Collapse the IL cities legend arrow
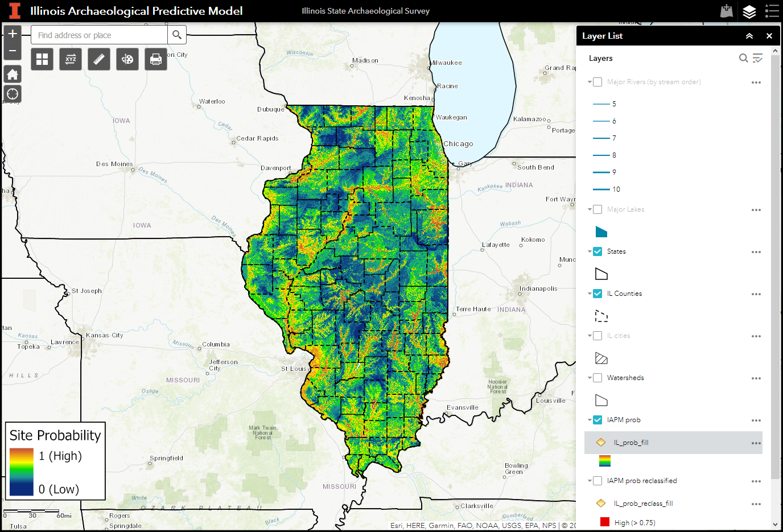This screenshot has width=783, height=532. 590,336
